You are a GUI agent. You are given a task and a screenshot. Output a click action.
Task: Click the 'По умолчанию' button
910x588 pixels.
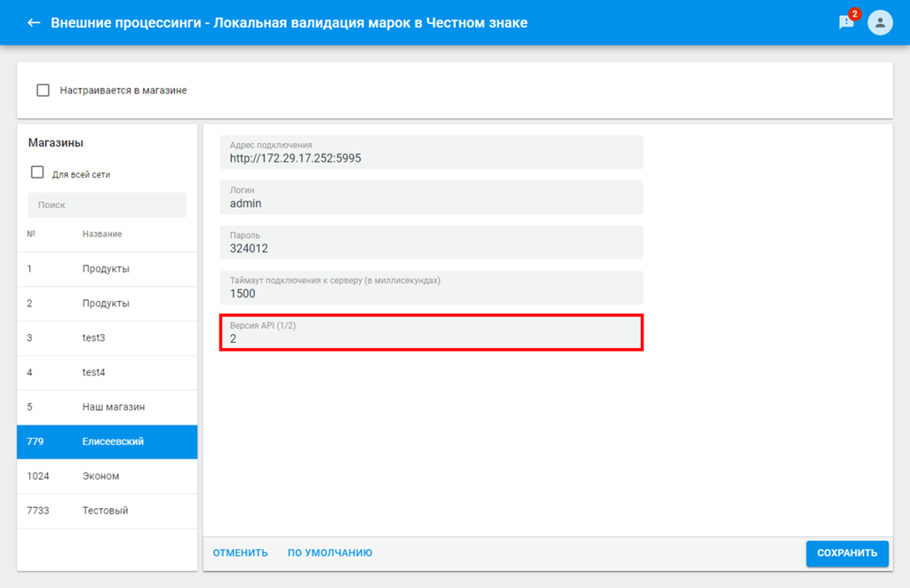coord(330,553)
